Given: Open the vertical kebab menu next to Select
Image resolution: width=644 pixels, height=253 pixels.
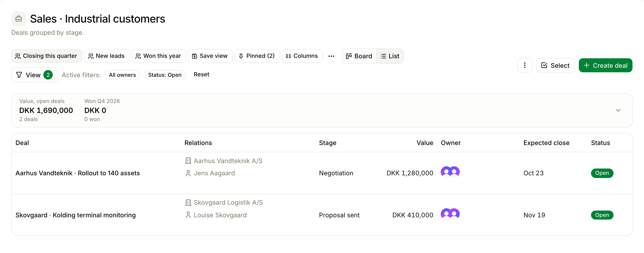Looking at the screenshot, I should (525, 65).
